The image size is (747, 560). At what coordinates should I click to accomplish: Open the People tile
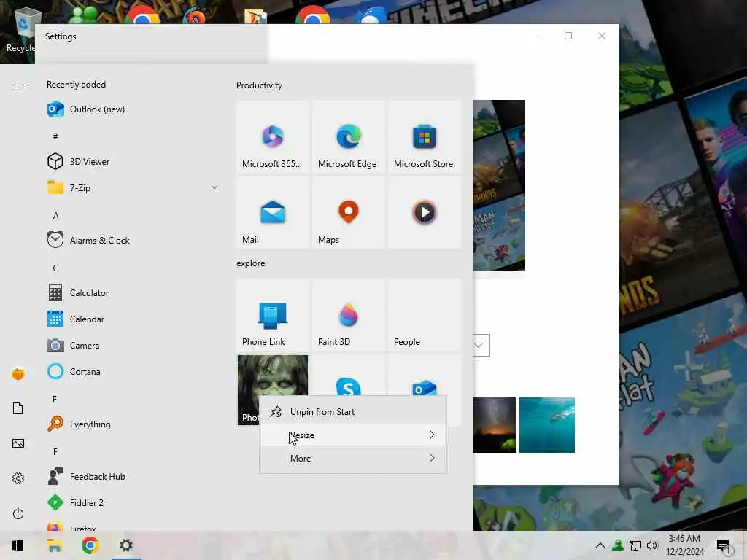click(x=425, y=315)
